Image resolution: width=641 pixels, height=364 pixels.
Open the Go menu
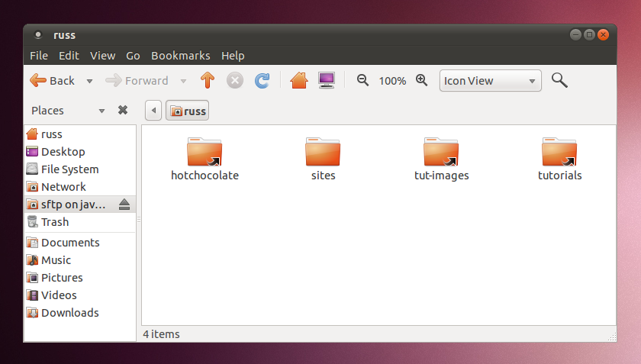[x=133, y=56]
